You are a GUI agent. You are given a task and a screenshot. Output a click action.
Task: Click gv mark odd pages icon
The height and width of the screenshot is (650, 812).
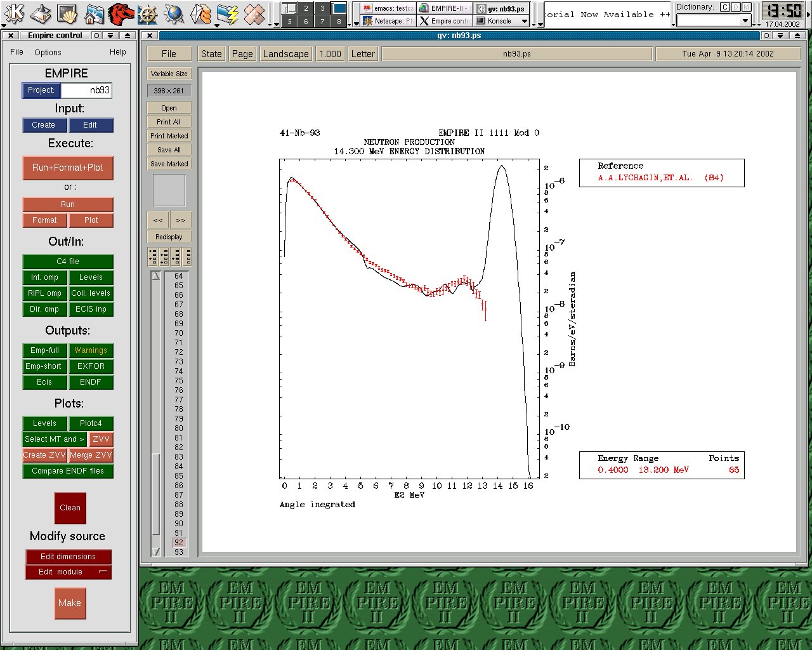(153, 256)
